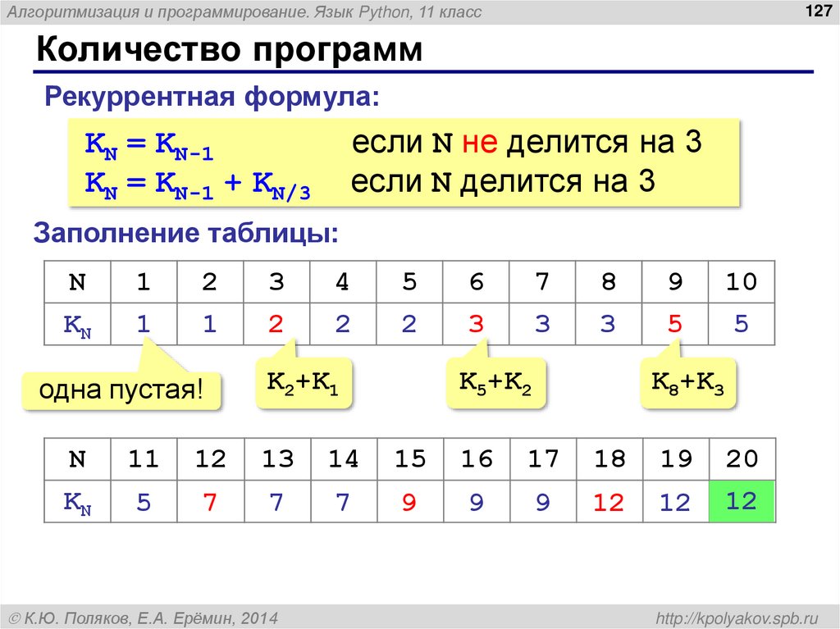
Task: Click the callout 'одна пустая!'
Action: 121,390
